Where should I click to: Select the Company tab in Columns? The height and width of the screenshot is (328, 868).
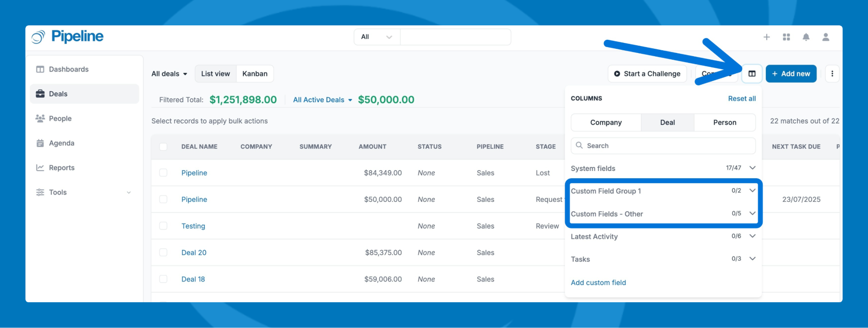coord(606,123)
